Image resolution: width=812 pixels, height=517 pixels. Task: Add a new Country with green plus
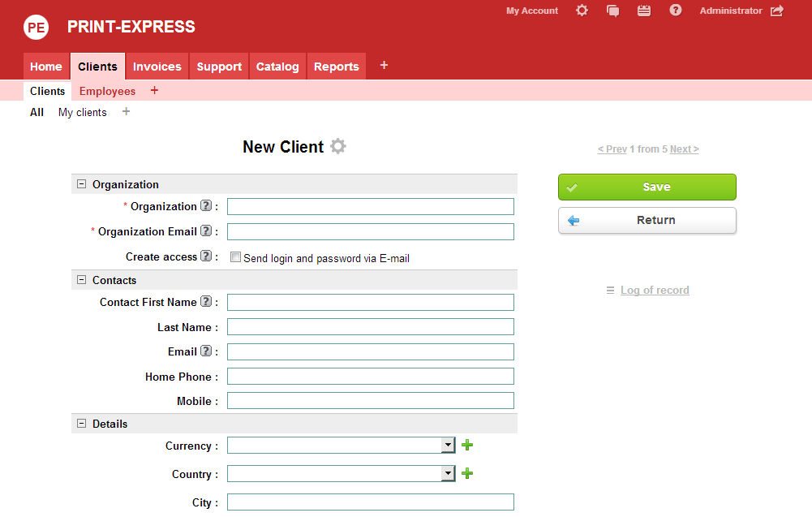(467, 473)
